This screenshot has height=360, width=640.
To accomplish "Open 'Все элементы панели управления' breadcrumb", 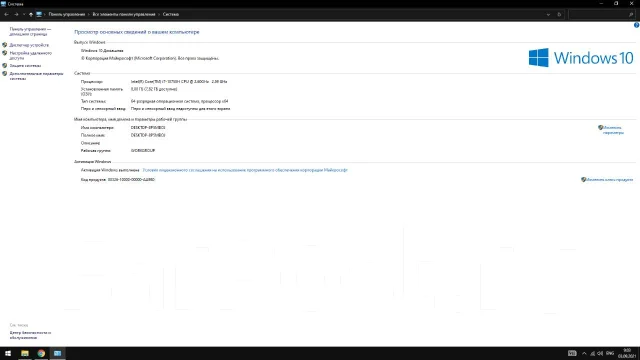I will click(124, 14).
